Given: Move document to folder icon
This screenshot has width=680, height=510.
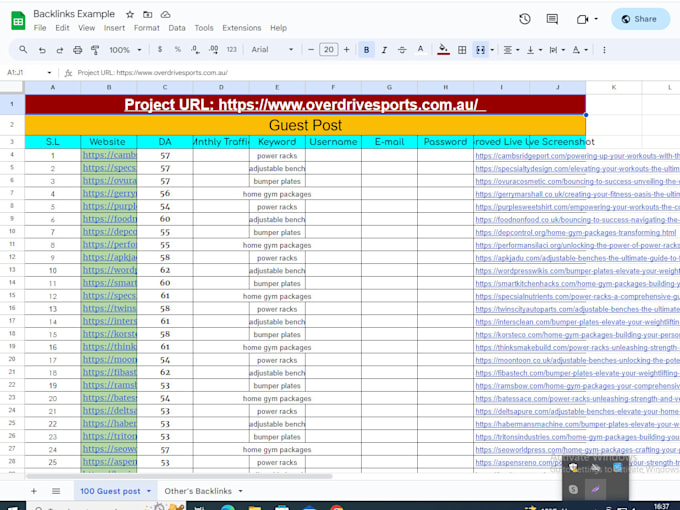Looking at the screenshot, I should coord(147,14).
